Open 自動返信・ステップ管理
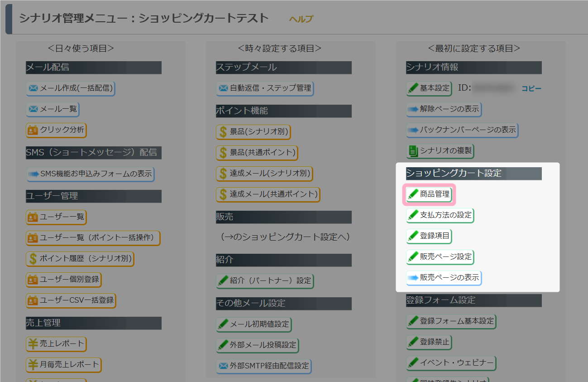Viewport: 588px width, 382px height. pos(264,88)
